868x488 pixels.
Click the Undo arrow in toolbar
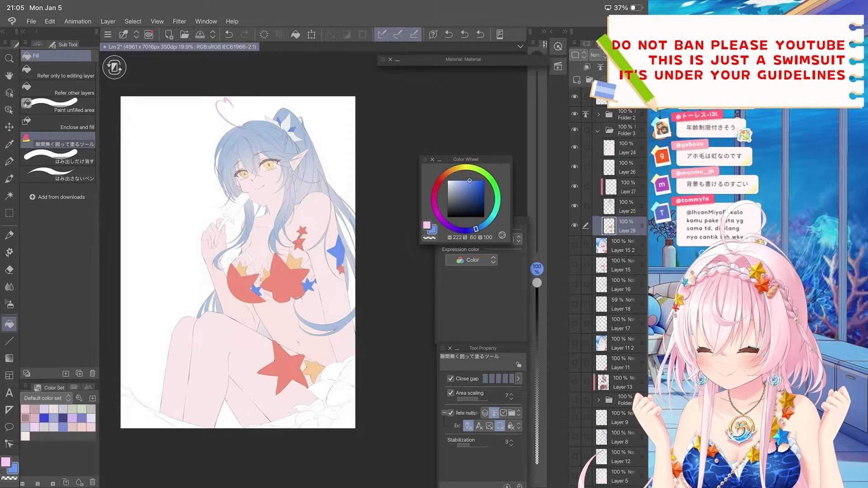click(229, 34)
